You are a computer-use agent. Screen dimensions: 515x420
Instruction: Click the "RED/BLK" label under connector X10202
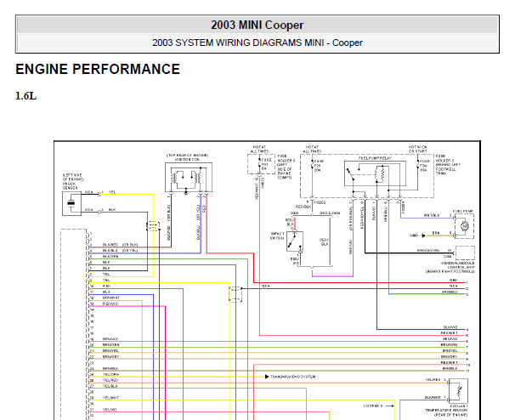303,207
